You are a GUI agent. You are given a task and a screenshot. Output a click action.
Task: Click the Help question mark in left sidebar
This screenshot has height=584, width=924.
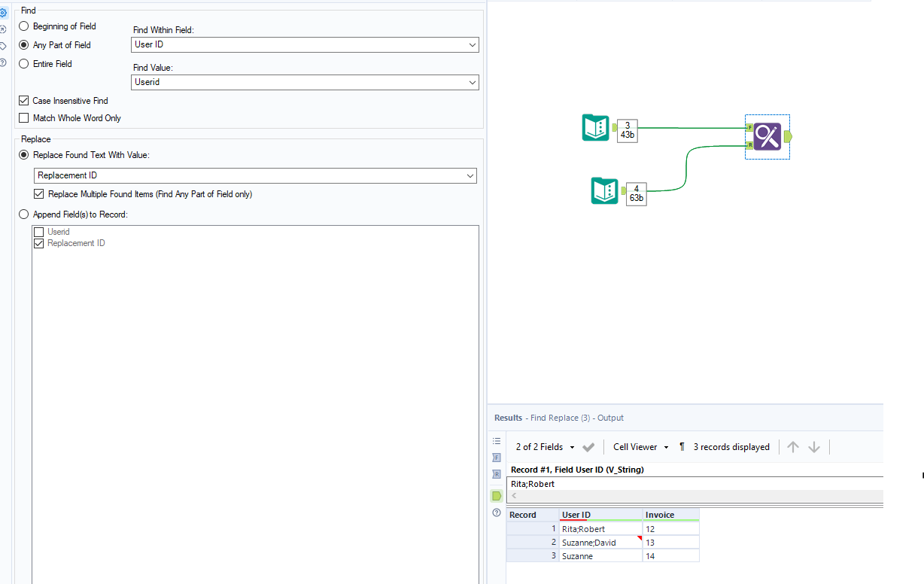click(5, 62)
